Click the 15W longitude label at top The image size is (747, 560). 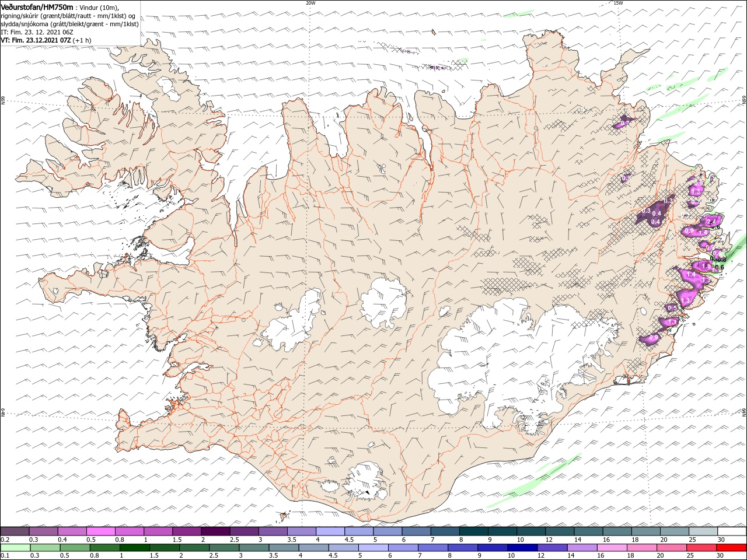click(x=618, y=2)
